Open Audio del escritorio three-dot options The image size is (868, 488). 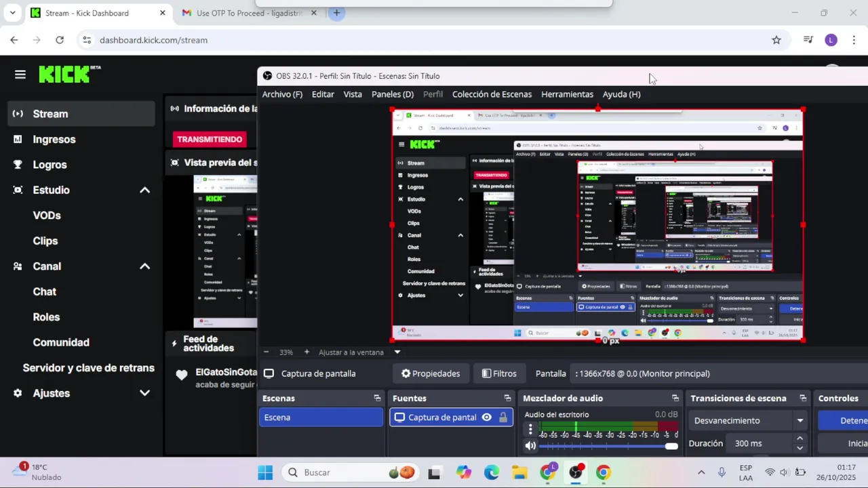point(530,430)
